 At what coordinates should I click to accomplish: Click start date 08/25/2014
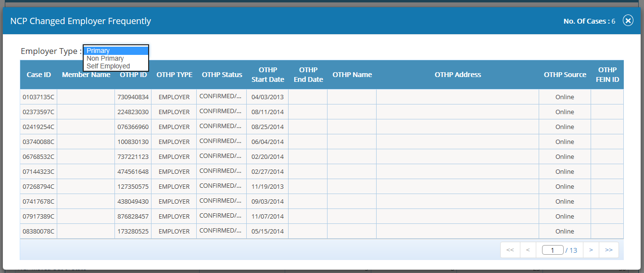pos(267,127)
